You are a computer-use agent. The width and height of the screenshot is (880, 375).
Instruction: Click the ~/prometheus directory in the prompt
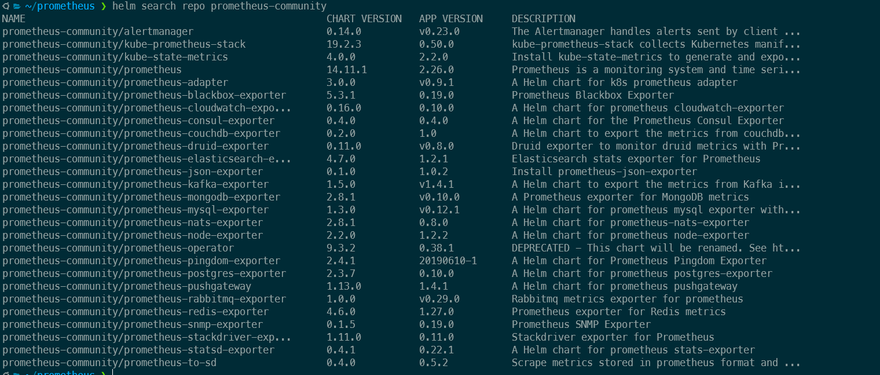pyautogui.click(x=60, y=6)
